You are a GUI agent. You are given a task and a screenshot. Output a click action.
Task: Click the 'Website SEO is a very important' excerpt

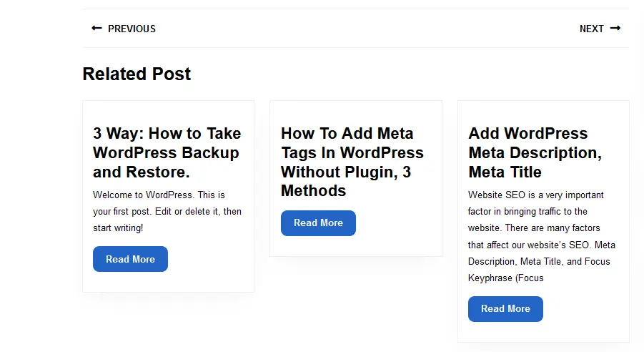pos(542,236)
